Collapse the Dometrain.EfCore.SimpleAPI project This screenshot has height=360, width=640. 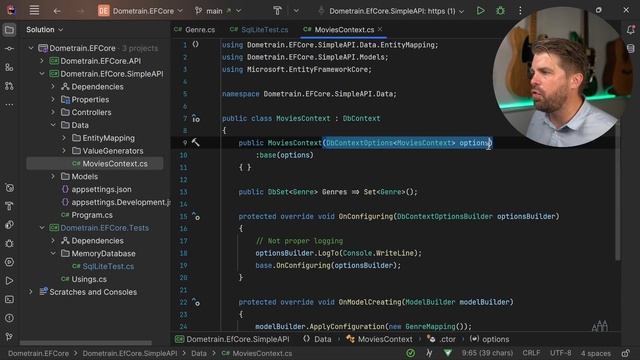coord(42,74)
